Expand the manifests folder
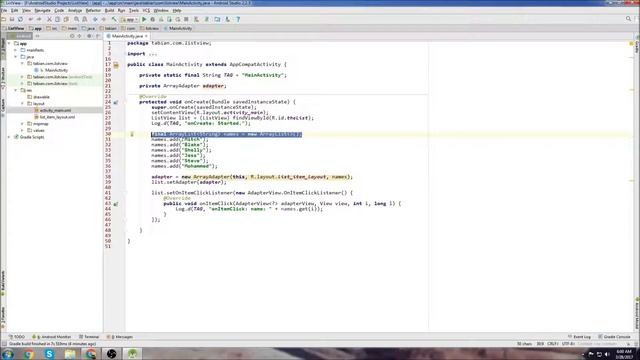The image size is (640, 360). click(16, 50)
